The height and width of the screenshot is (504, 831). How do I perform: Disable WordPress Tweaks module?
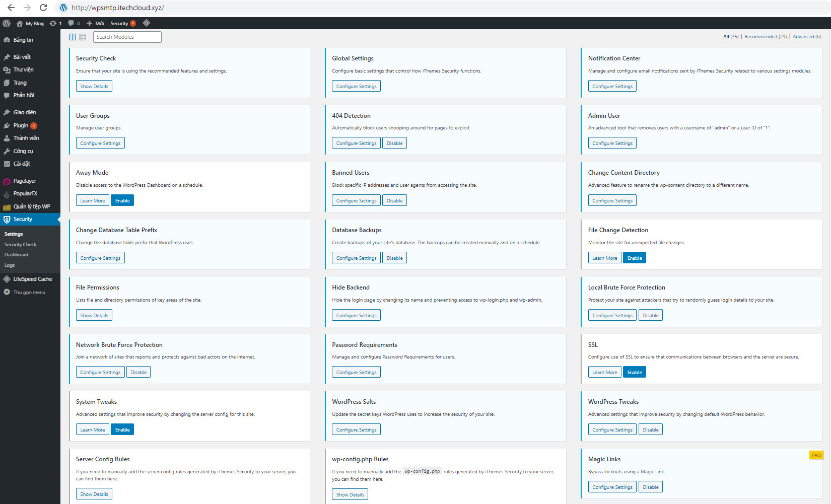point(651,429)
